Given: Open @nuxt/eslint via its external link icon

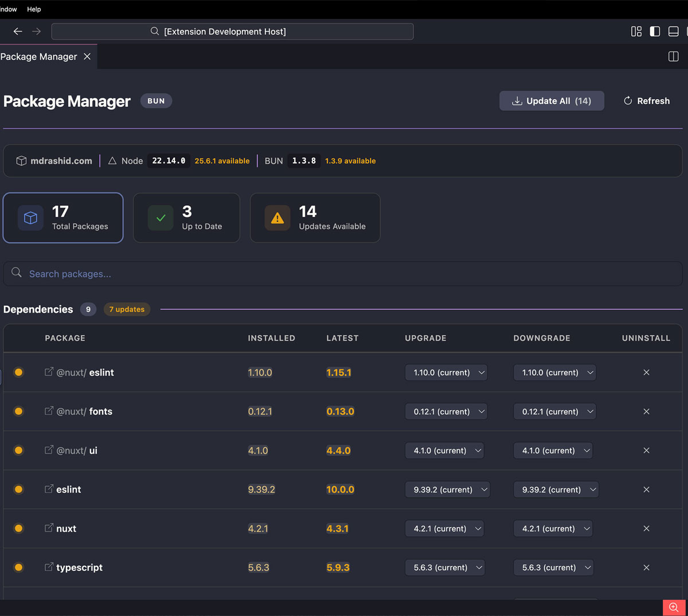Looking at the screenshot, I should click(x=49, y=372).
